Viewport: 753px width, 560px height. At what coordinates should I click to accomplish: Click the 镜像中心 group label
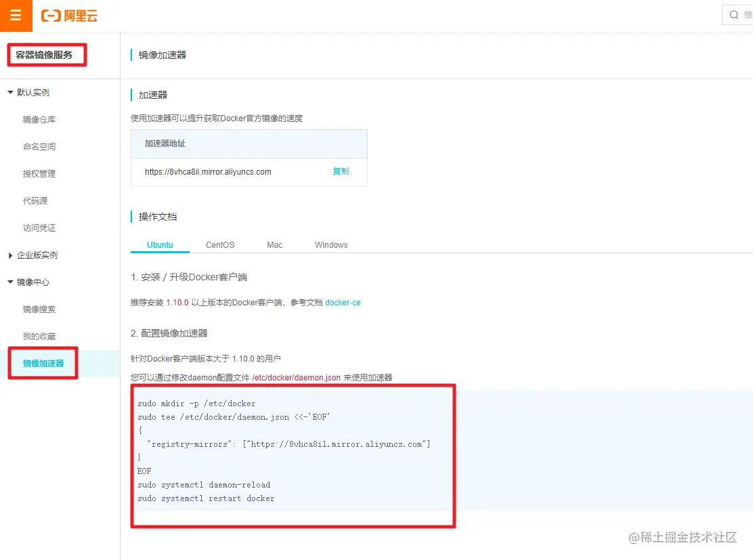pos(33,282)
